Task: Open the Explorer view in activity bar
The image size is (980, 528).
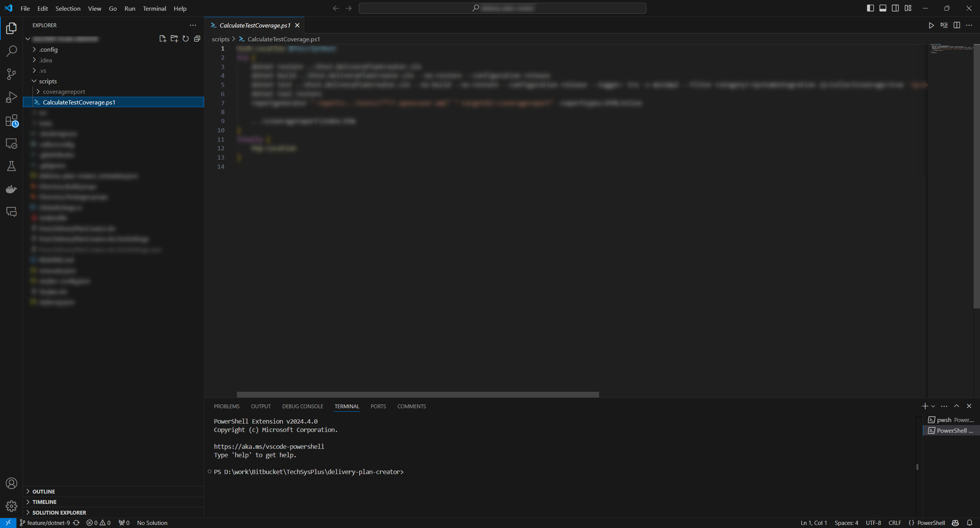Action: pyautogui.click(x=11, y=28)
